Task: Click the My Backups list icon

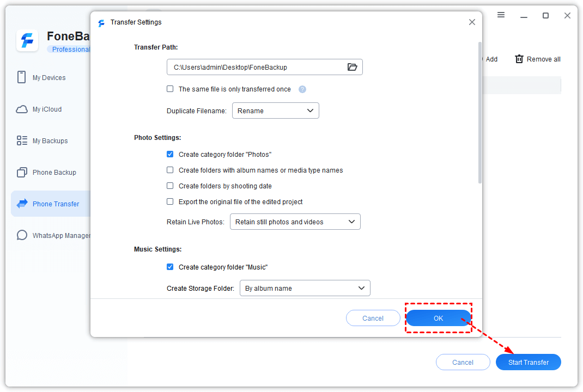Action: (x=22, y=141)
